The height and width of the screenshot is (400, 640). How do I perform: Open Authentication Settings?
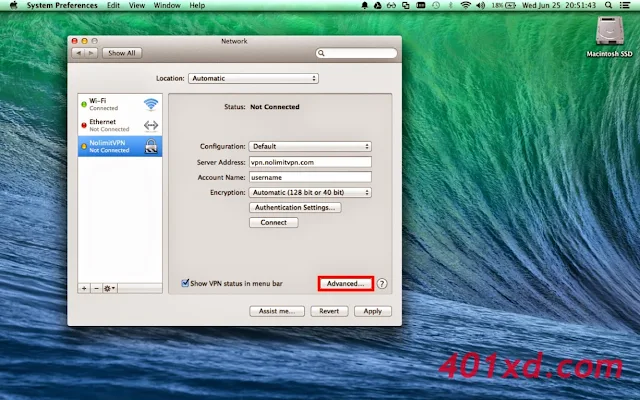(x=295, y=207)
